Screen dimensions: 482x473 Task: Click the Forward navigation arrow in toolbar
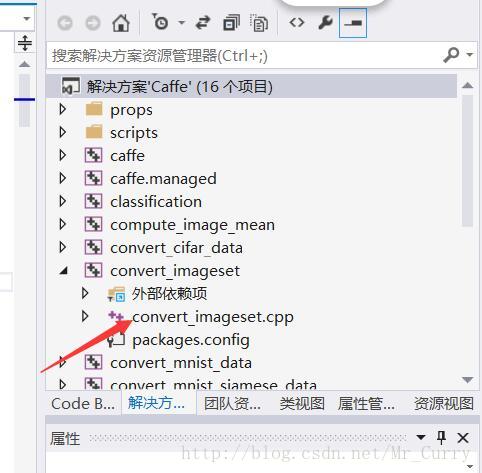pos(93,23)
